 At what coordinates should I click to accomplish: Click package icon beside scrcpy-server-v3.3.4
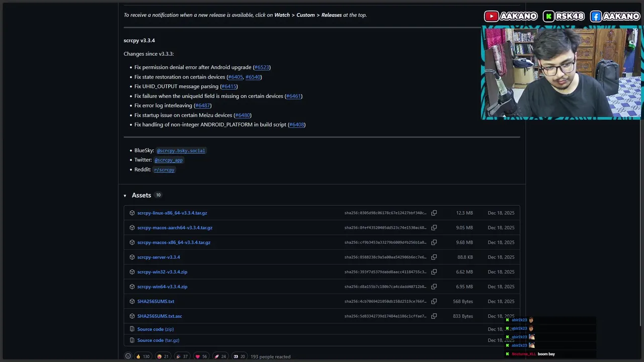(132, 257)
